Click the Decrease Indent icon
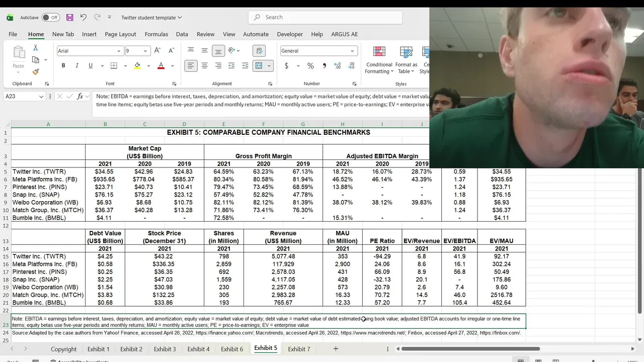644x362 pixels. click(231, 66)
